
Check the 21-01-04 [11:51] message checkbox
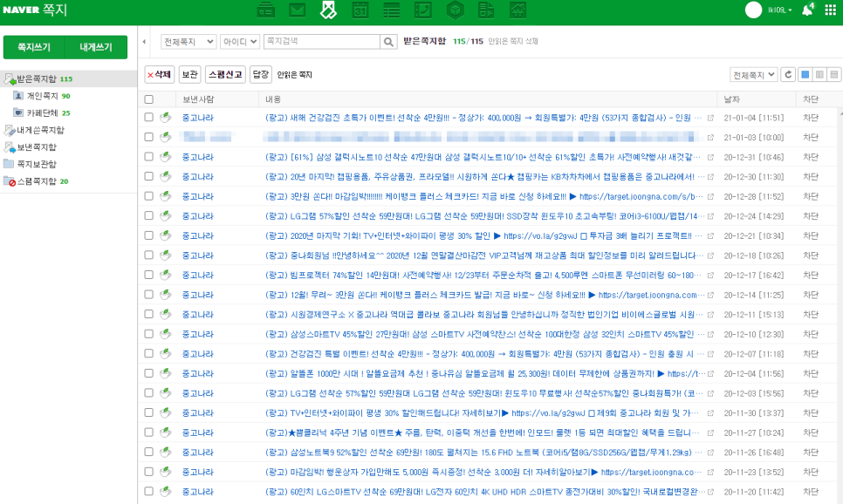pos(149,117)
